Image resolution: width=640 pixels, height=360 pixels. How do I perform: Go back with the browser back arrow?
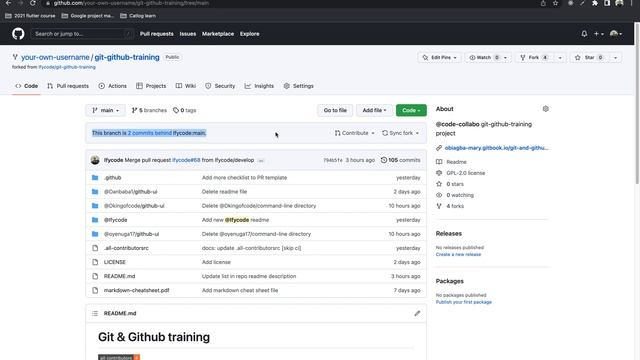pos(8,3)
